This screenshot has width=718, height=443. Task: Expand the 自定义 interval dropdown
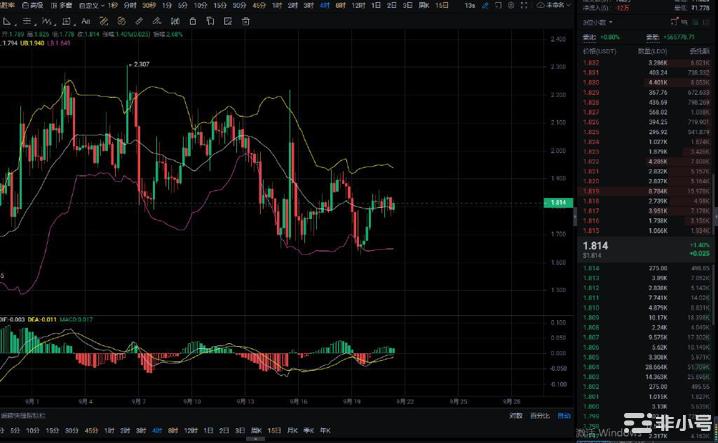pos(91,5)
